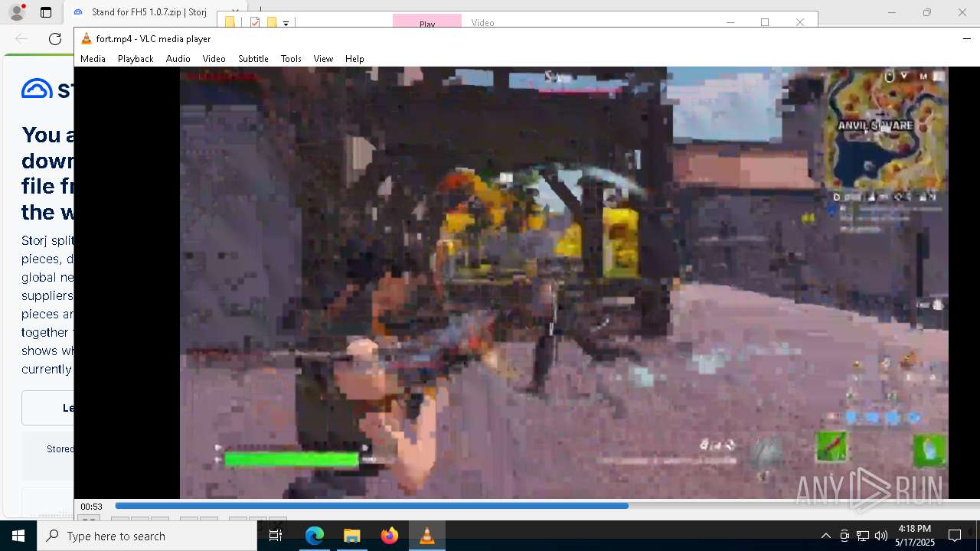
Task: Switch to the Play ribbon tab in Explorer
Action: (427, 21)
